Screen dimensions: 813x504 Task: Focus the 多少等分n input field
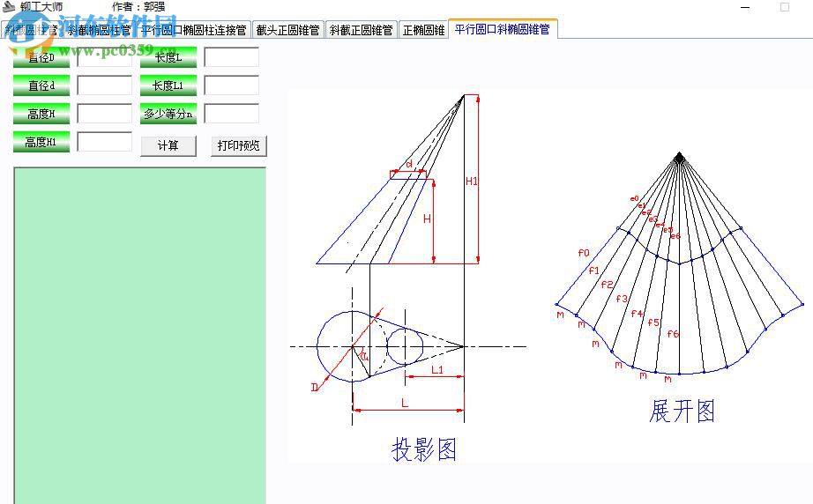pos(232,114)
